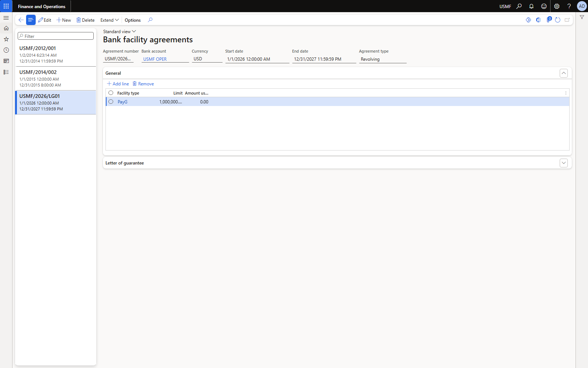Click the back arrow button
This screenshot has height=368, width=588.
21,20
